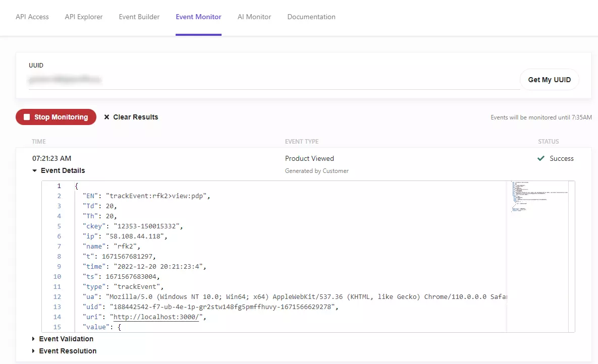Click the X icon beside Clear Results
The width and height of the screenshot is (598, 364).
[107, 117]
